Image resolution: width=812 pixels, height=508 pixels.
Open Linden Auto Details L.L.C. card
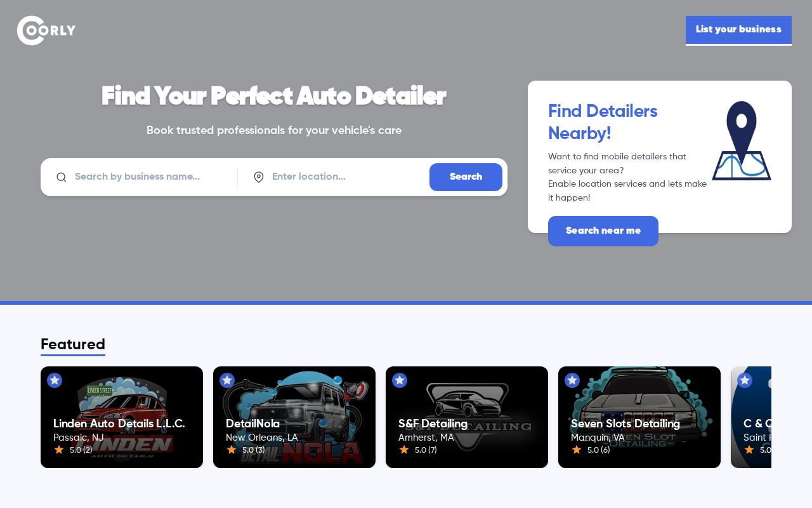point(122,417)
